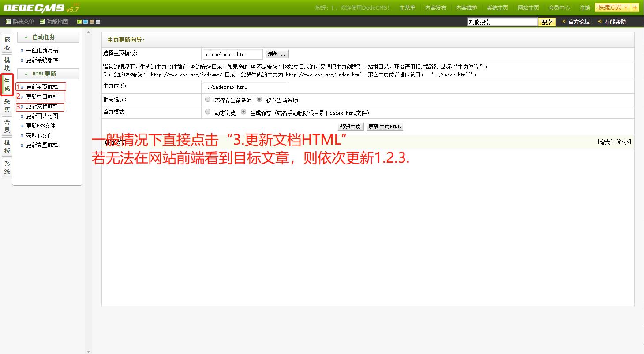
Task: Select 动态浏览 radio button
Action: (x=208, y=112)
